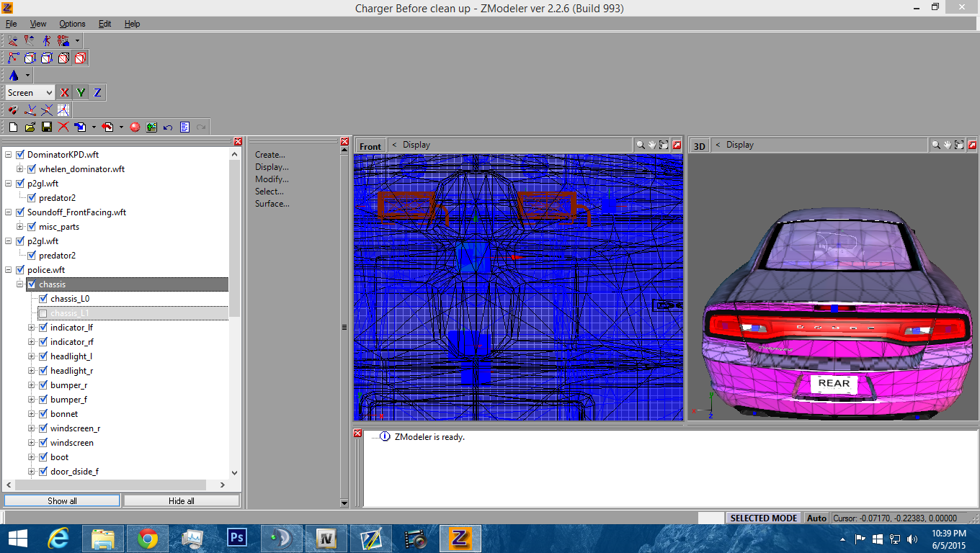The image size is (980, 553).
Task: Expand the indicator_lf tree node
Action: click(x=32, y=328)
